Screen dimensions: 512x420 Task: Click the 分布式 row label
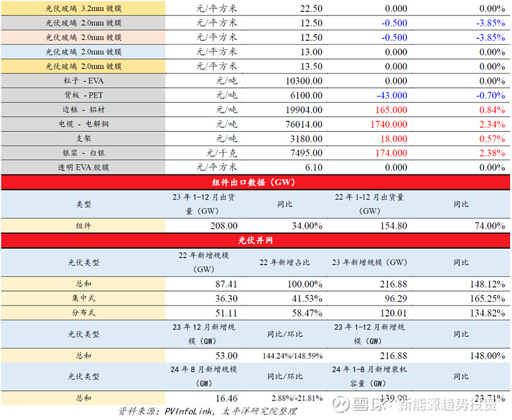[83, 313]
